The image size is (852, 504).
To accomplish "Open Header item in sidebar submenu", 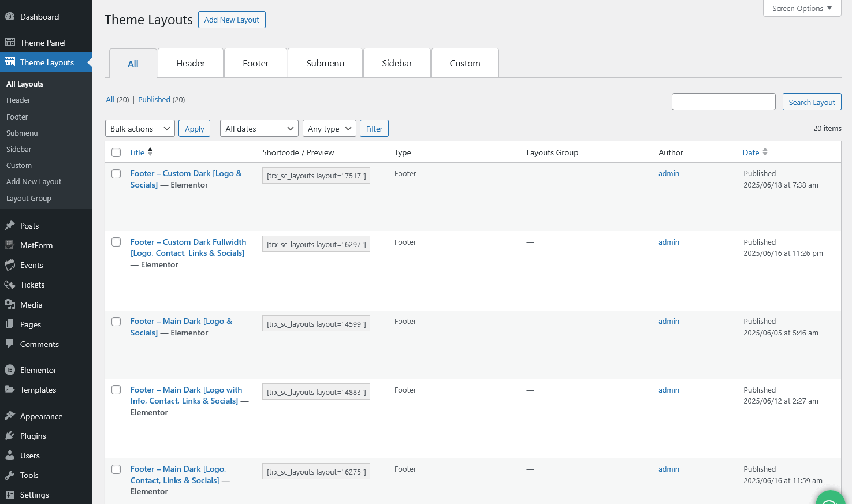I will 18,100.
